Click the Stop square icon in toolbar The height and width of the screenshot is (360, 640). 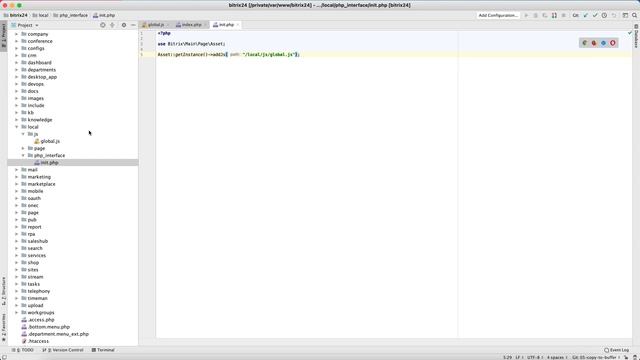[564, 16]
